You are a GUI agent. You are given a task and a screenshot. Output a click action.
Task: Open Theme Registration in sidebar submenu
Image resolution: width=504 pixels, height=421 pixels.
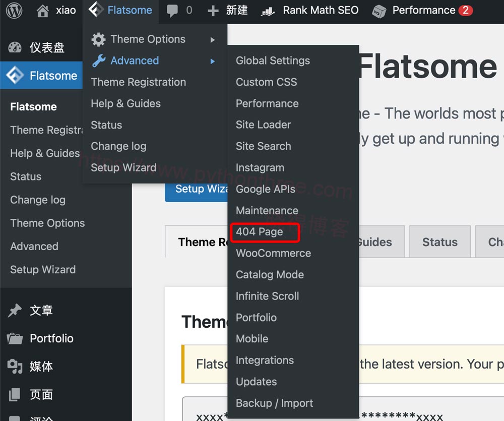(x=46, y=130)
